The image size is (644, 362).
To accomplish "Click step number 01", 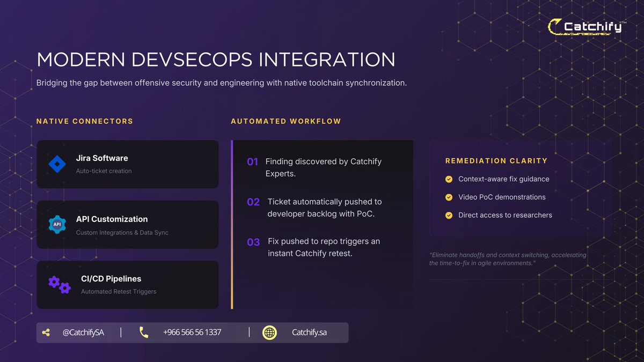I will [253, 161].
